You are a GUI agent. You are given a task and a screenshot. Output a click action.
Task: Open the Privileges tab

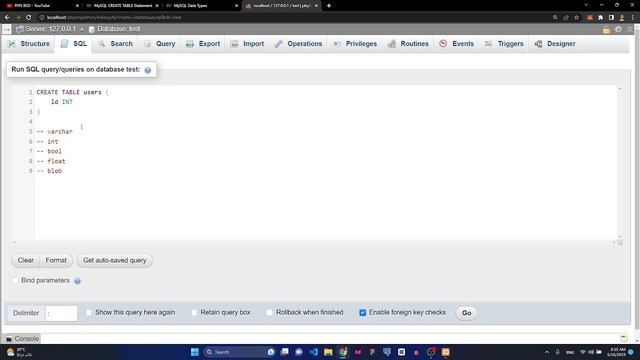pos(355,44)
